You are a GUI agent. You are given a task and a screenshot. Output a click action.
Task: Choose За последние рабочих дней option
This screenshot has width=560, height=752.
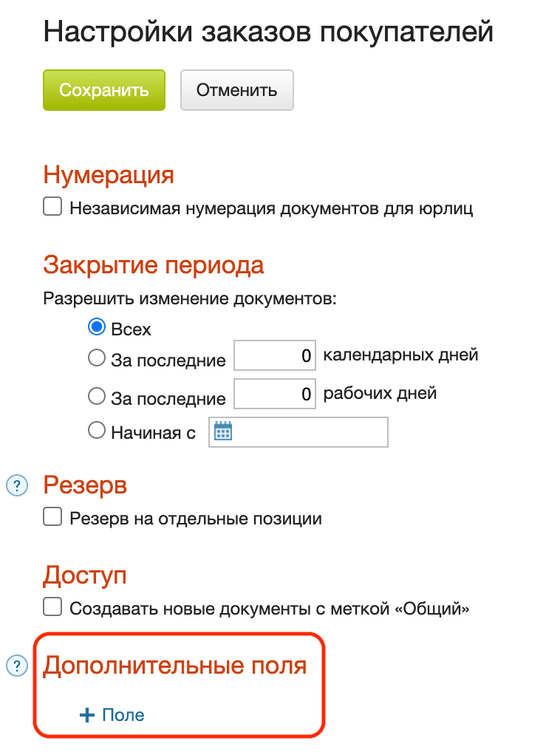coord(96,396)
